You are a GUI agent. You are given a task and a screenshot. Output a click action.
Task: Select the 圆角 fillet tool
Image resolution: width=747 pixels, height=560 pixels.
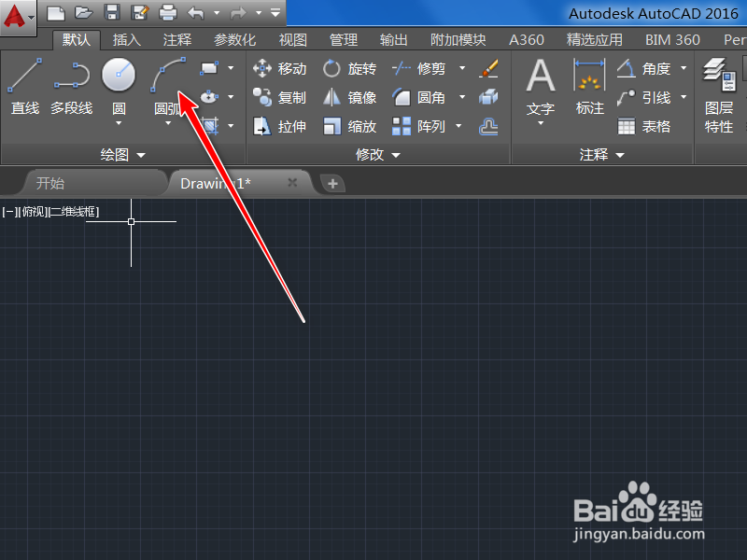coord(418,98)
